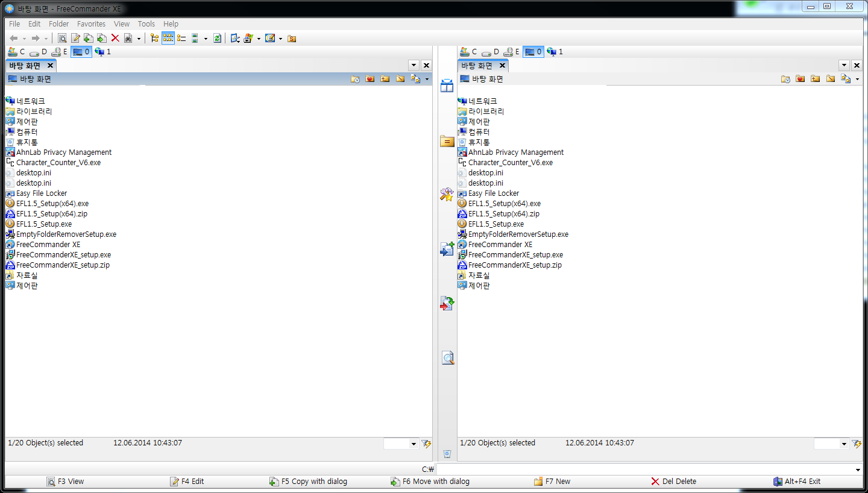Click the Back navigation arrow in toolbar
Viewport: 868px width, 493px height.
(x=14, y=38)
